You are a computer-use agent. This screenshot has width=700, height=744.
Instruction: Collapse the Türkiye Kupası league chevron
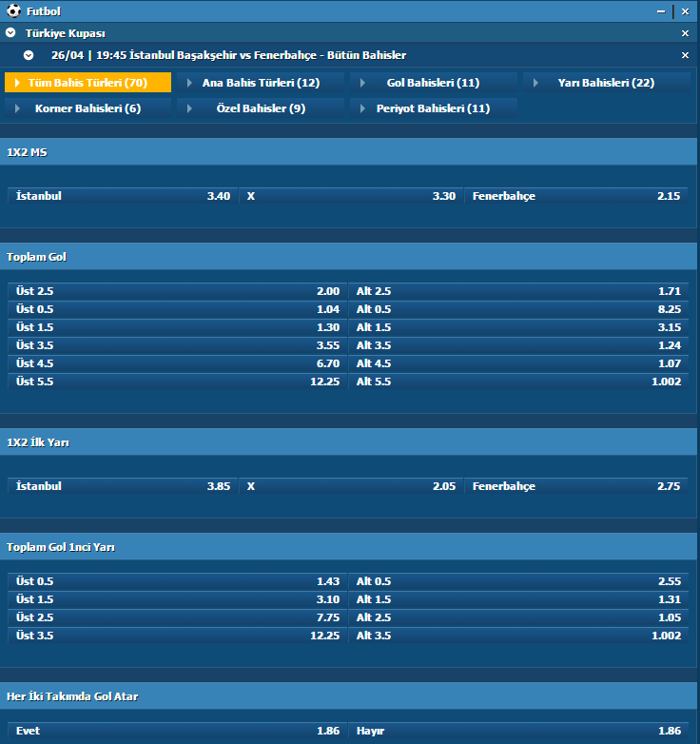tap(10, 32)
